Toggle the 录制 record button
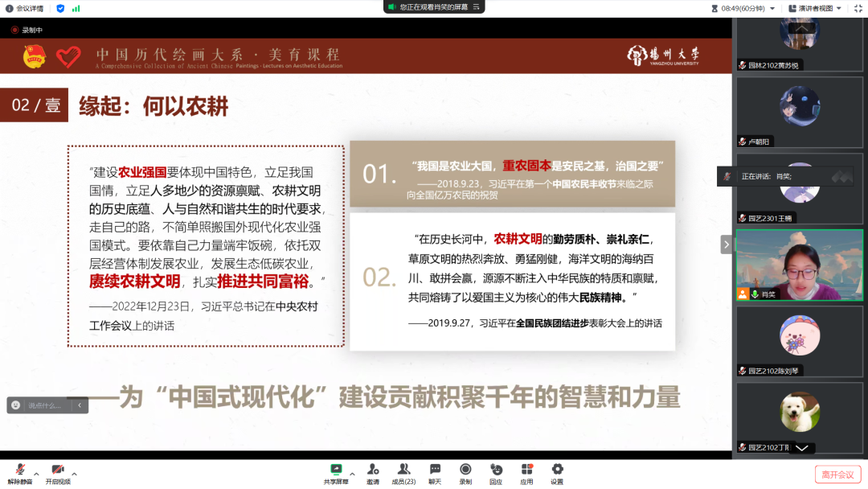The height and width of the screenshot is (489, 868). (465, 470)
